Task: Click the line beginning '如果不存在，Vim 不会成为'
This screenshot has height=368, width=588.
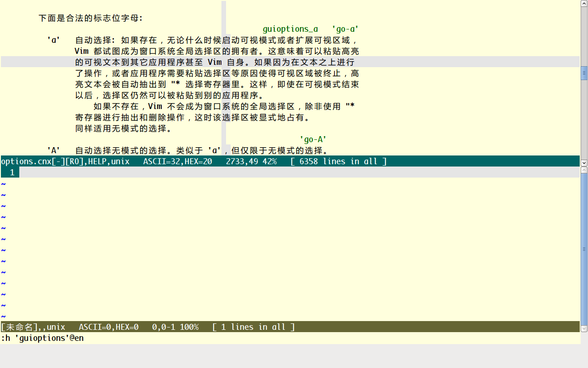Action: click(x=224, y=106)
